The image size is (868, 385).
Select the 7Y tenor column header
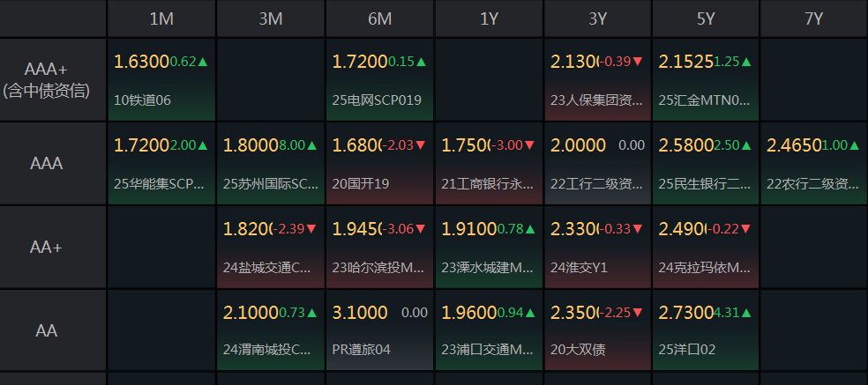pos(814,19)
